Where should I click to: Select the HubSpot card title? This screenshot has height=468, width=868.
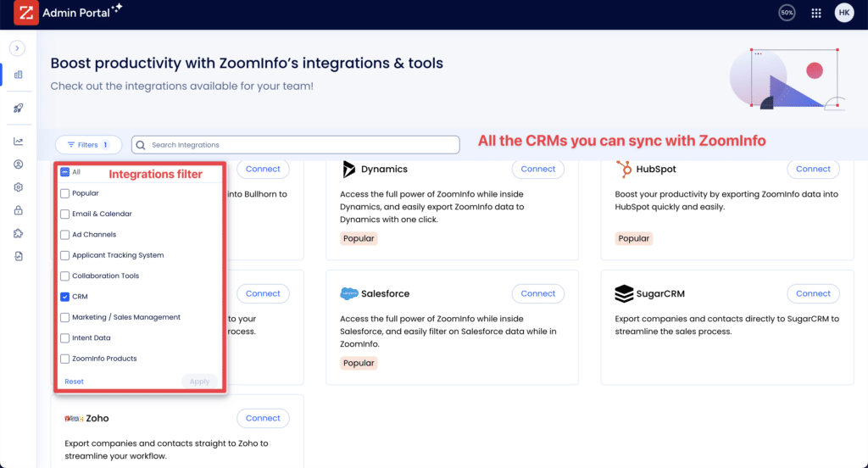(656, 169)
